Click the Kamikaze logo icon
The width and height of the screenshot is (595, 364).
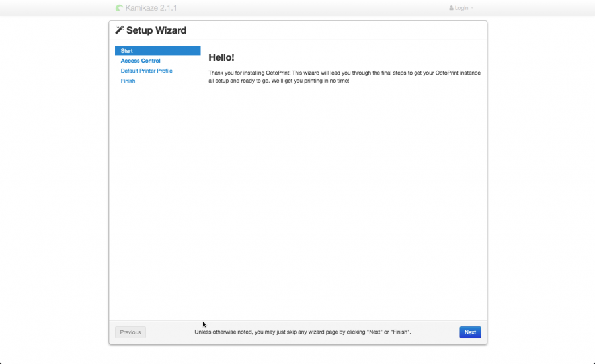[119, 8]
